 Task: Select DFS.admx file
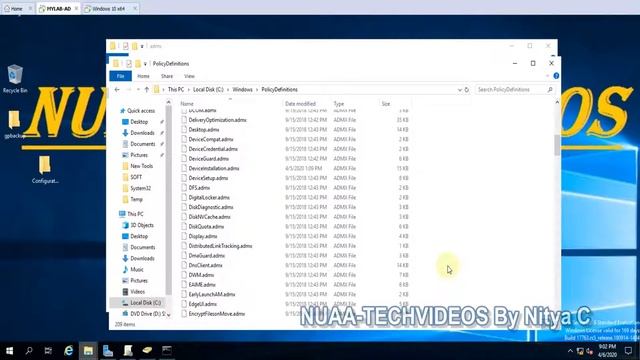(x=199, y=188)
